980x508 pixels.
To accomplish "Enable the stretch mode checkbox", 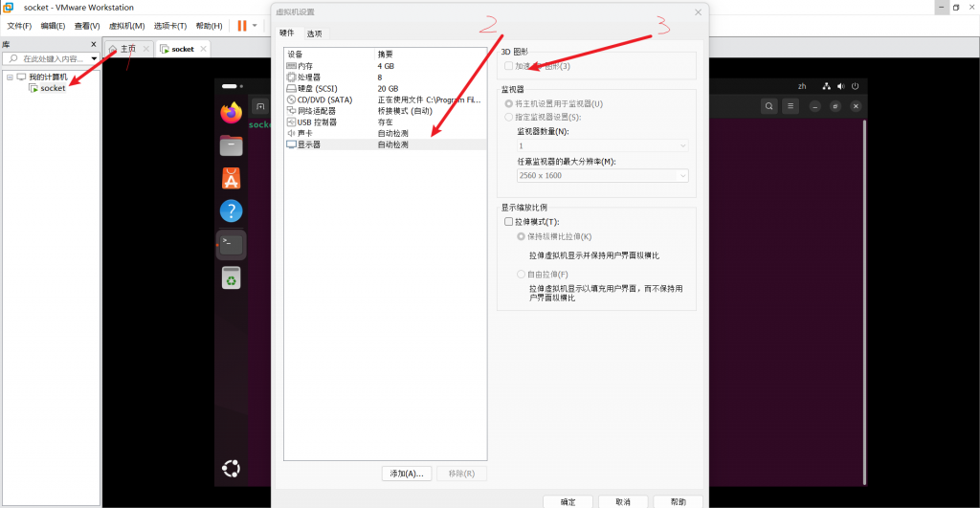I will tap(509, 221).
